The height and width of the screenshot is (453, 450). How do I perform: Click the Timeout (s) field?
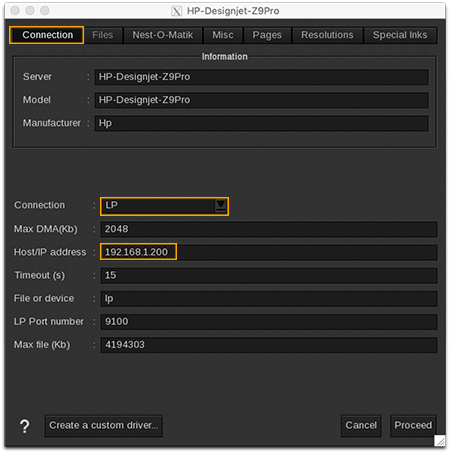pyautogui.click(x=269, y=276)
